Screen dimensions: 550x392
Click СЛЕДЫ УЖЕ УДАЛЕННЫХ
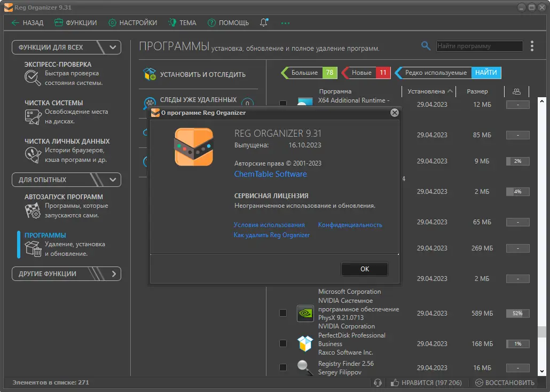point(198,100)
